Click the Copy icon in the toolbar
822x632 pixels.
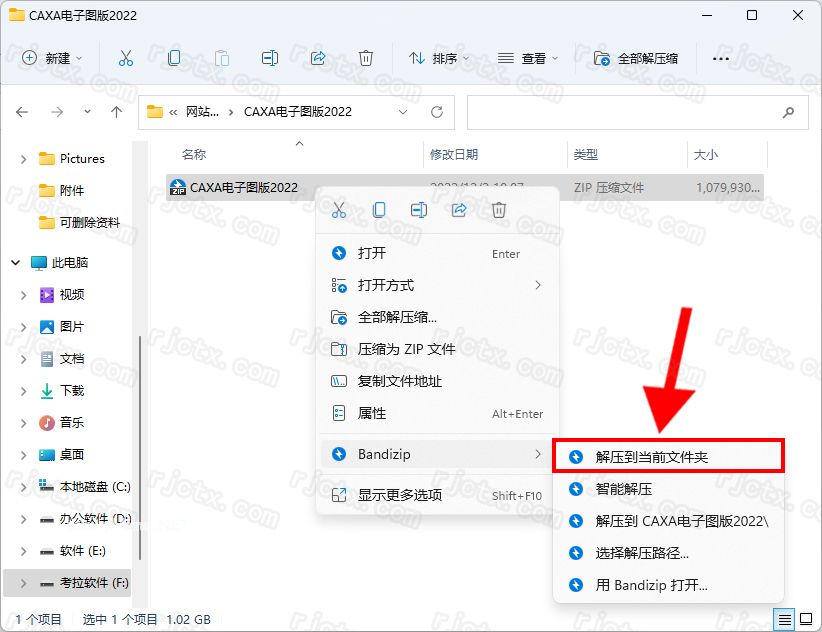174,59
